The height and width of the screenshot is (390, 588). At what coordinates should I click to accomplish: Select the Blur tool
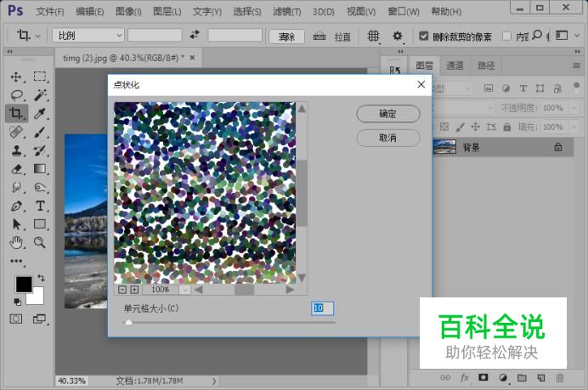(16, 187)
